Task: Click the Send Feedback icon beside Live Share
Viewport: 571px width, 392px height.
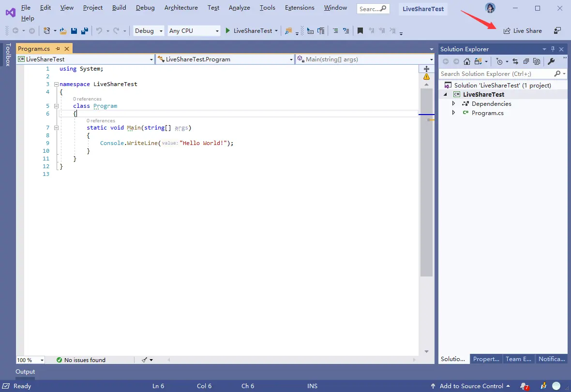Action: (557, 31)
